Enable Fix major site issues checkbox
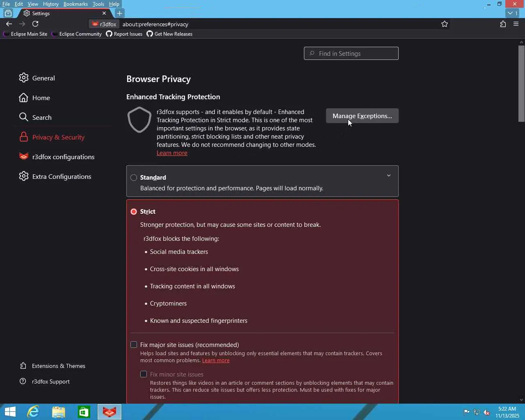Image resolution: width=525 pixels, height=420 pixels. [134, 345]
